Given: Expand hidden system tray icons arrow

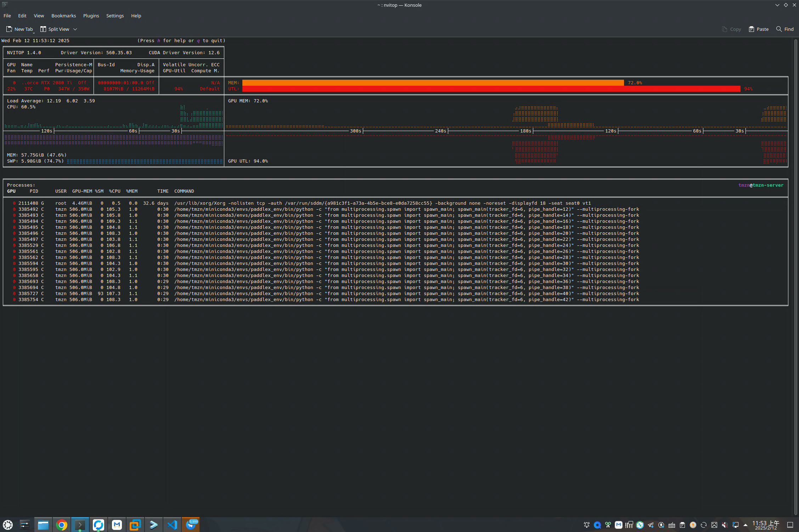Looking at the screenshot, I should coord(745,525).
